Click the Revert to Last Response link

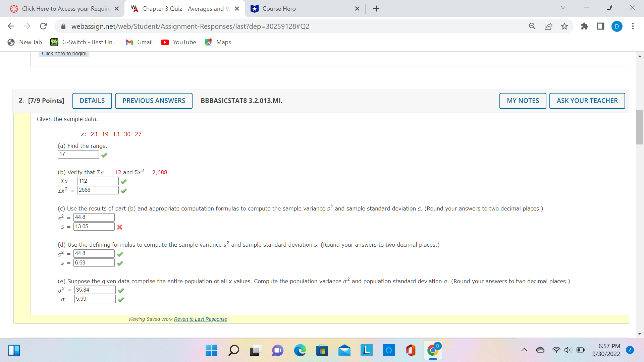click(200, 319)
